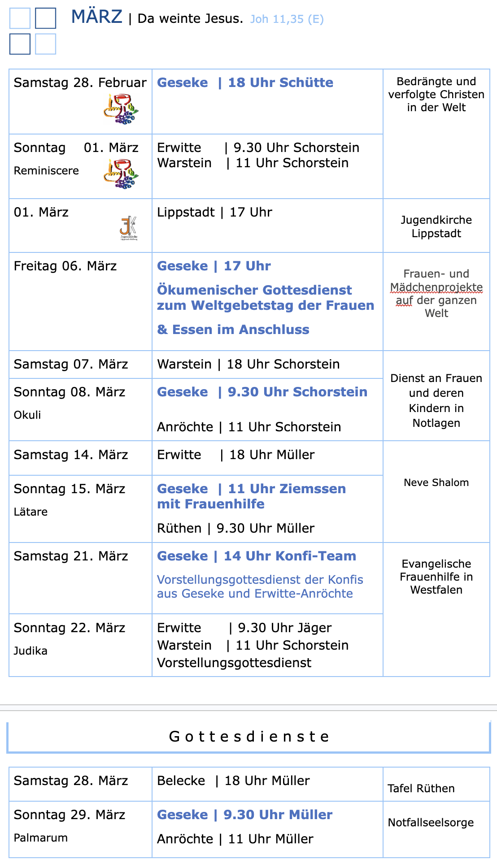Open the Geseke 14 Uhr Konfi-Team entry

point(256,556)
